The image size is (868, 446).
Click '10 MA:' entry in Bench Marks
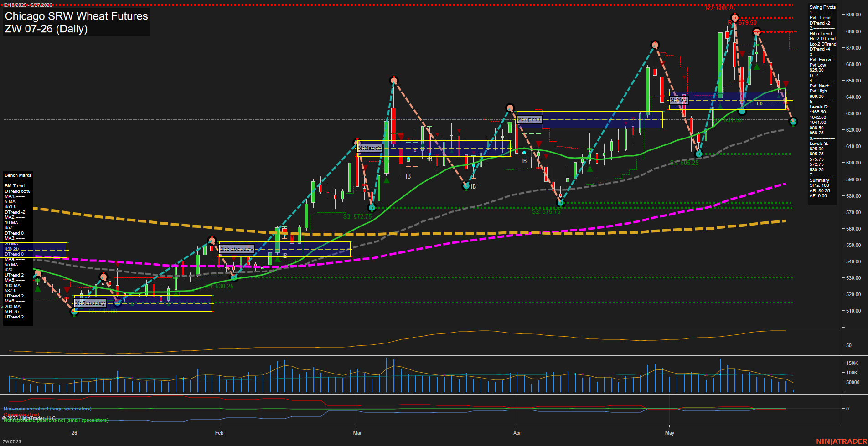tap(12, 222)
